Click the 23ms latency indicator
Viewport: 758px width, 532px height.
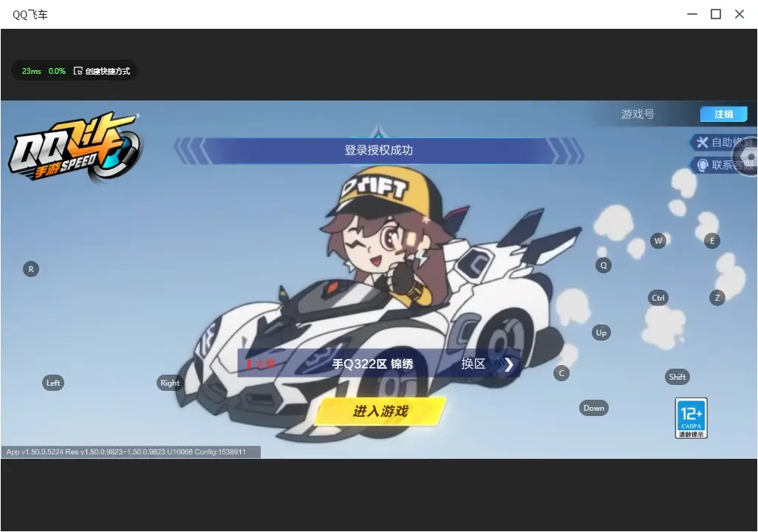(x=32, y=71)
